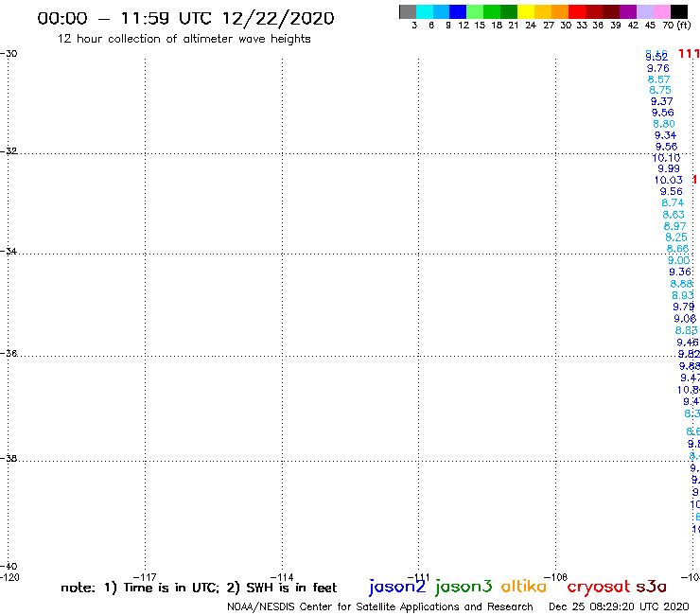Pick the lavender legend swatch
700x615 pixels.
pos(645,11)
